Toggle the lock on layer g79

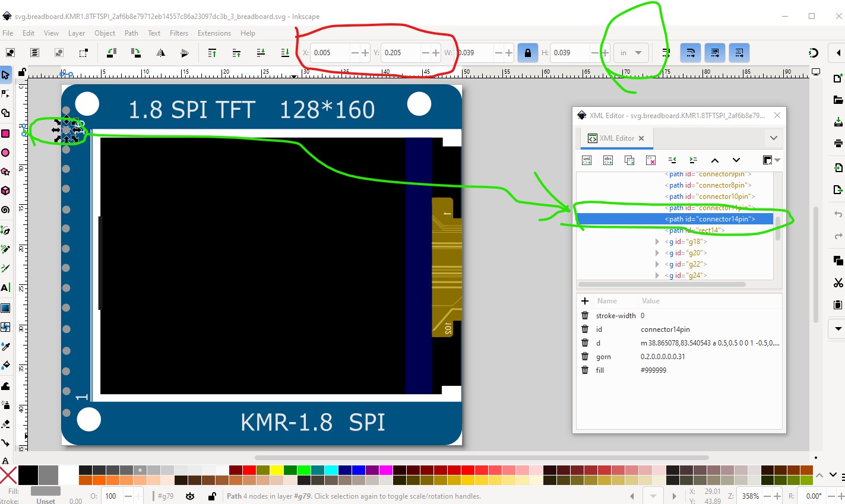[212, 496]
